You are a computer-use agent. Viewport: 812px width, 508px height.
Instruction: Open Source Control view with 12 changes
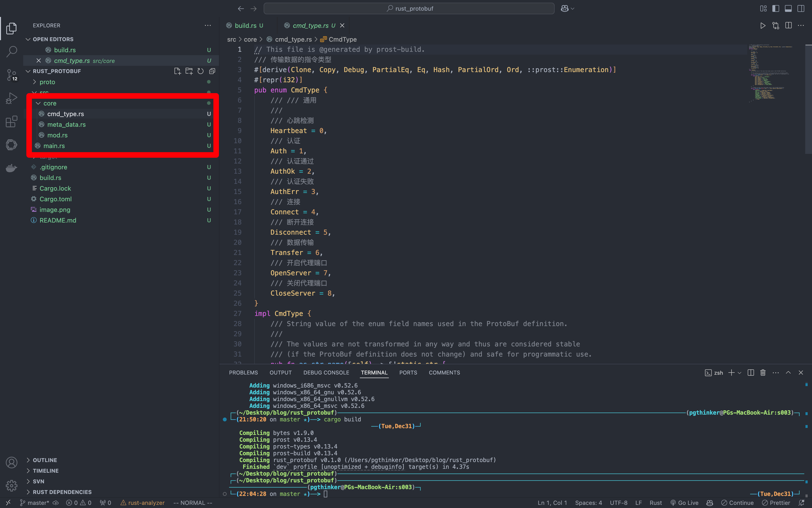(x=11, y=75)
